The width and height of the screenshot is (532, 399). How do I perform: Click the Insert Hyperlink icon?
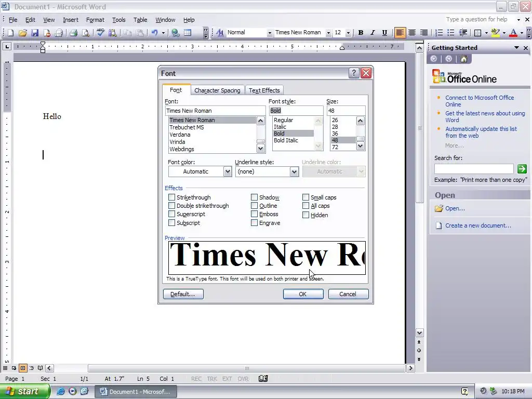point(175,33)
